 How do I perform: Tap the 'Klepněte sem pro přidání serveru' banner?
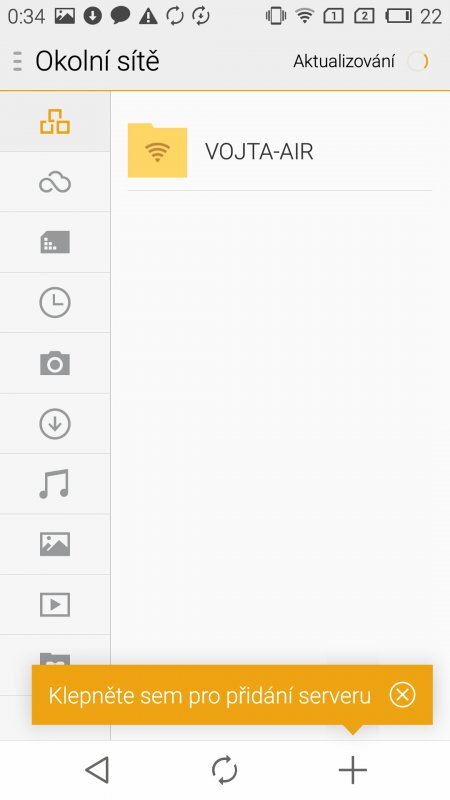pos(209,696)
